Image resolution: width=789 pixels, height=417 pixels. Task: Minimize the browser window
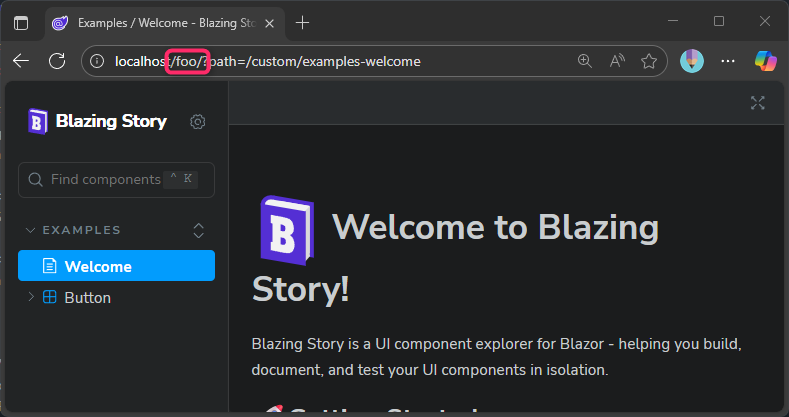pyautogui.click(x=673, y=21)
